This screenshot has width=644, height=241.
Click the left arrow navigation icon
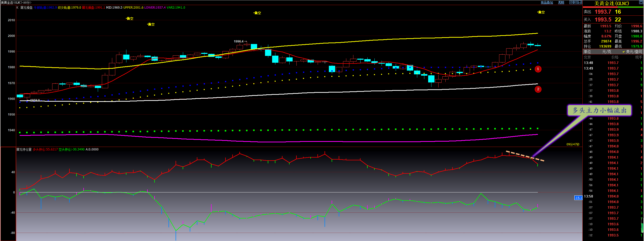[x=572, y=2]
